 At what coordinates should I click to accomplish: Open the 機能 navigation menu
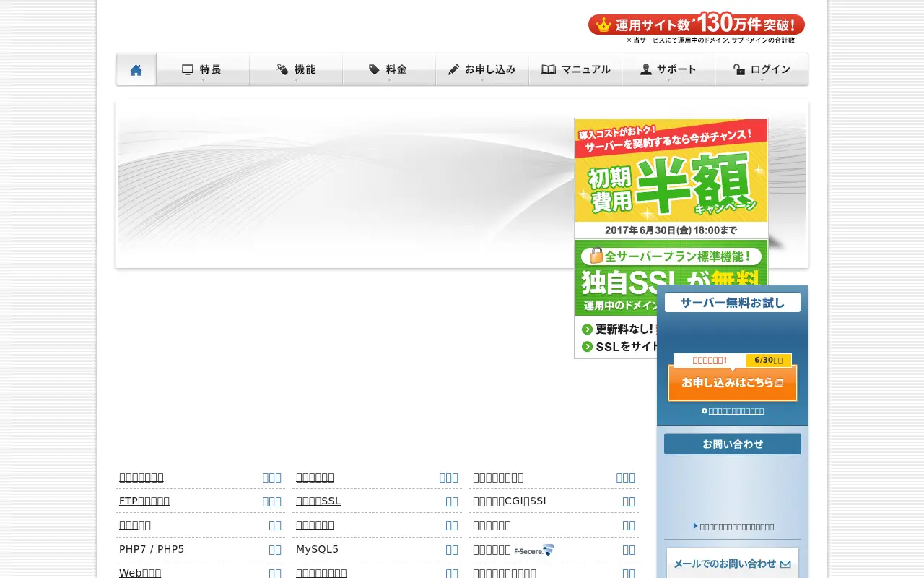(x=296, y=70)
